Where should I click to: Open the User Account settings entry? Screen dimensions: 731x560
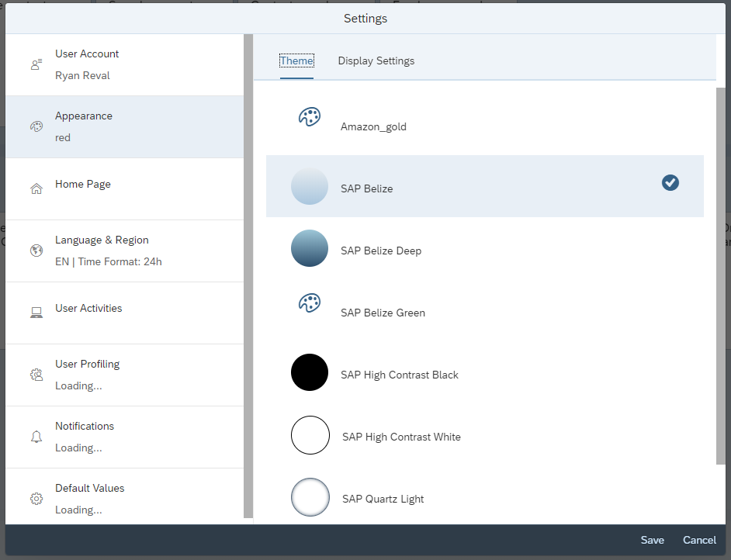click(x=124, y=64)
